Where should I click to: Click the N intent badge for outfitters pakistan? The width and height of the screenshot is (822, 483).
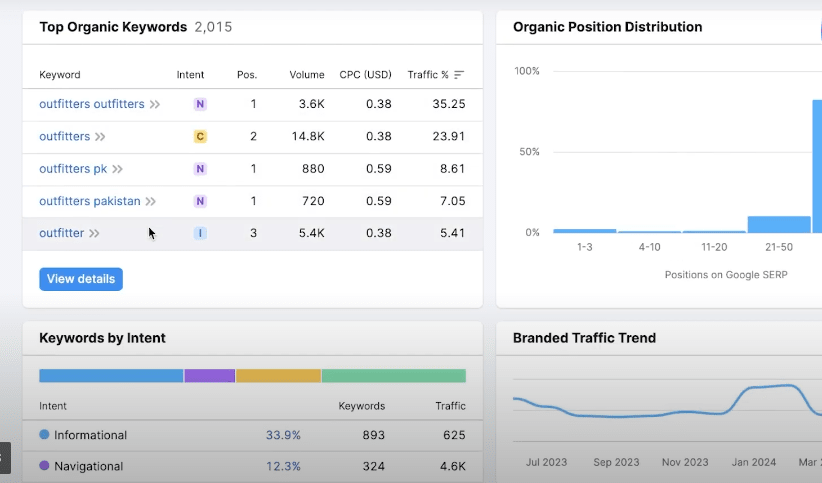click(200, 201)
